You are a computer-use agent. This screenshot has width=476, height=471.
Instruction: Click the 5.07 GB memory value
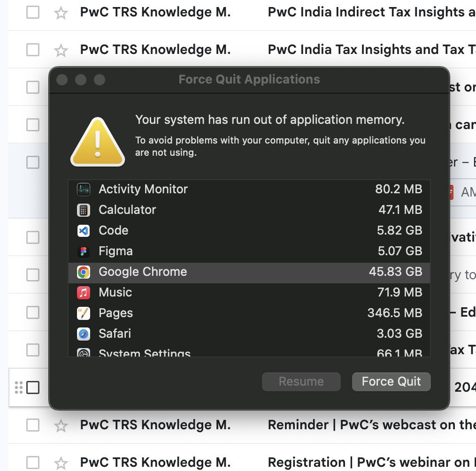point(400,251)
